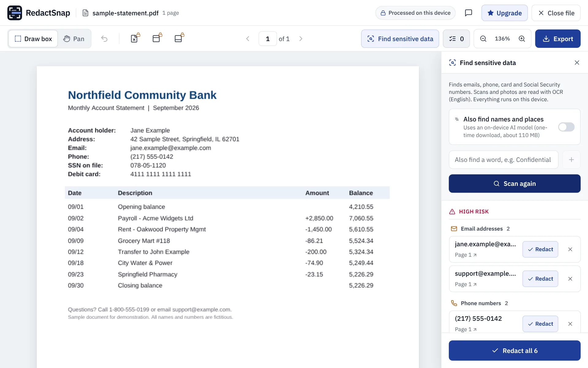588x368 pixels.
Task: Enable Also find names and places
Action: point(566,127)
